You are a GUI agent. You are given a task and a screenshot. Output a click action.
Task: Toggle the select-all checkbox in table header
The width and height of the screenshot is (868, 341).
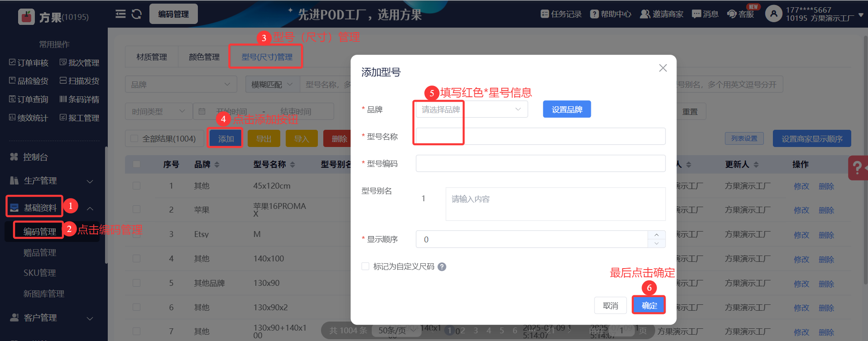[x=136, y=164]
